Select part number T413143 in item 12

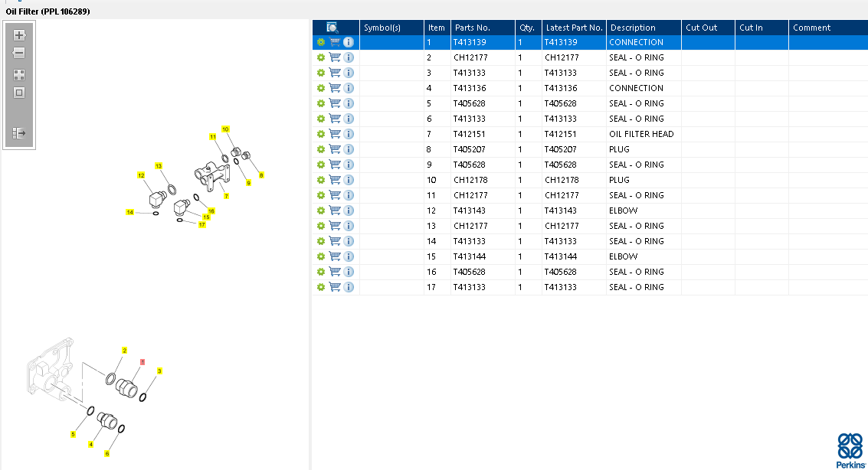470,211
